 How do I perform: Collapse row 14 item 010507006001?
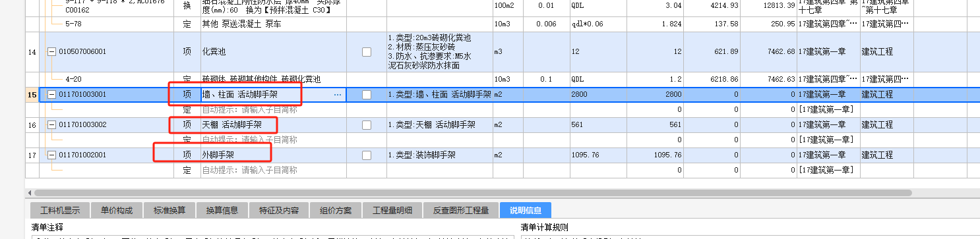[x=52, y=51]
